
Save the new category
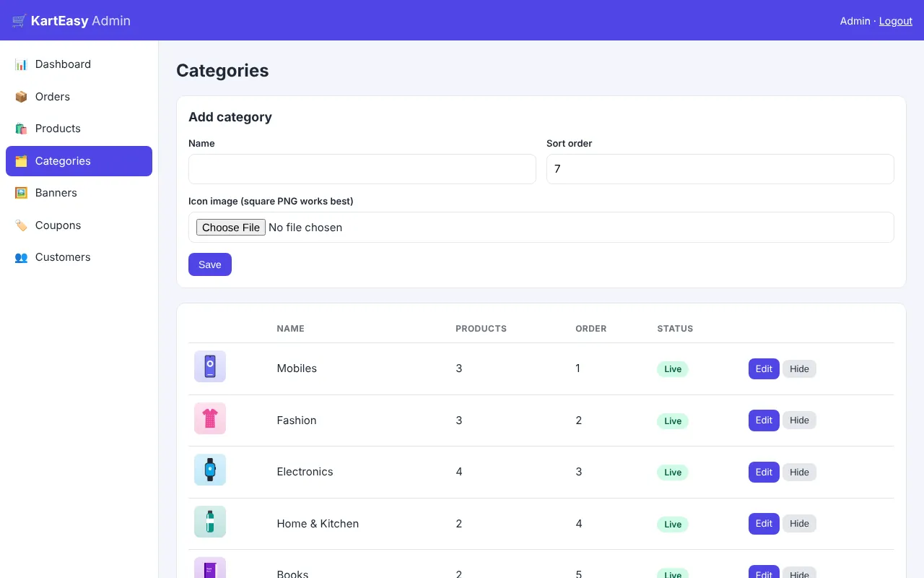(210, 264)
